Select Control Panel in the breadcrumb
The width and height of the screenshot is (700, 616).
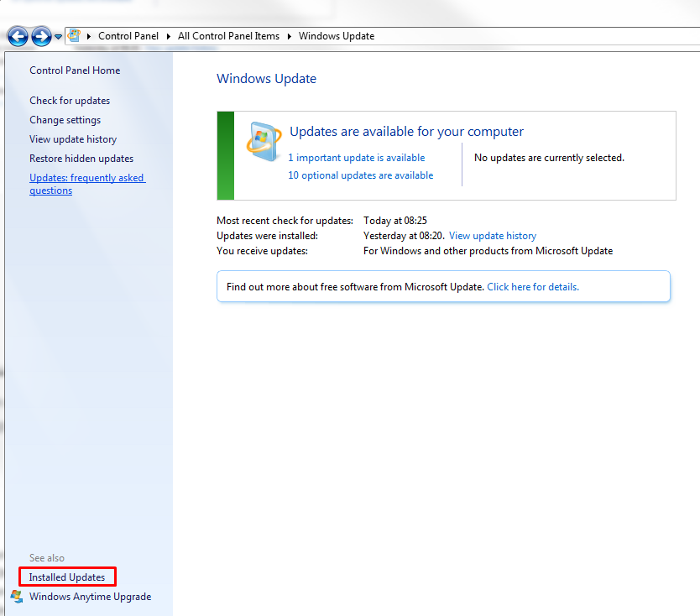[x=128, y=36]
